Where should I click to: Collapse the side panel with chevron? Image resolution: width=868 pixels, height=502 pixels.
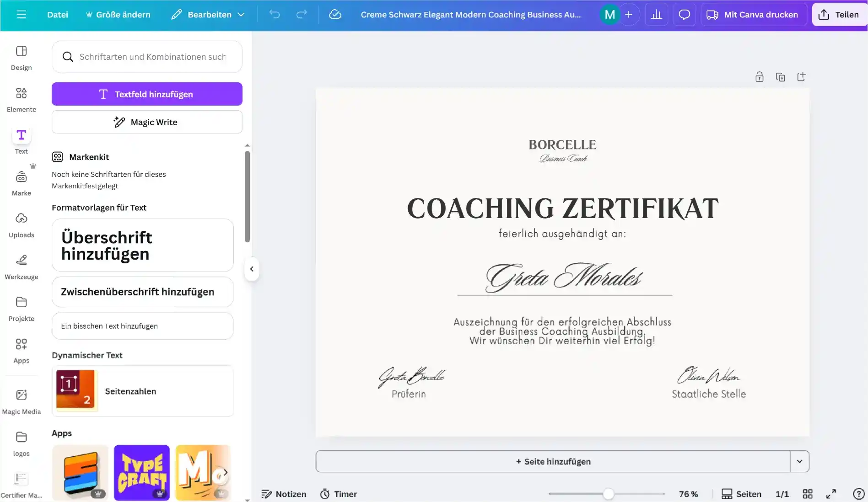click(252, 269)
